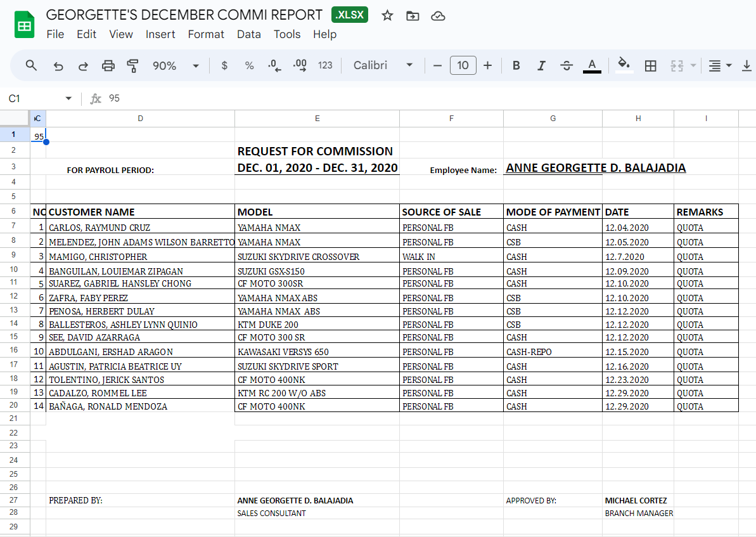The height and width of the screenshot is (537, 756).
Task: Click the select all corner box
Action: click(x=15, y=119)
